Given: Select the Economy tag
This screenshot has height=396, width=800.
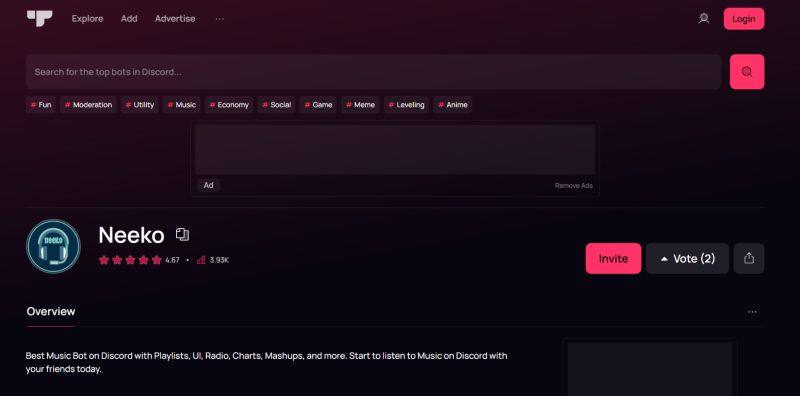Looking at the screenshot, I should click(x=229, y=105).
